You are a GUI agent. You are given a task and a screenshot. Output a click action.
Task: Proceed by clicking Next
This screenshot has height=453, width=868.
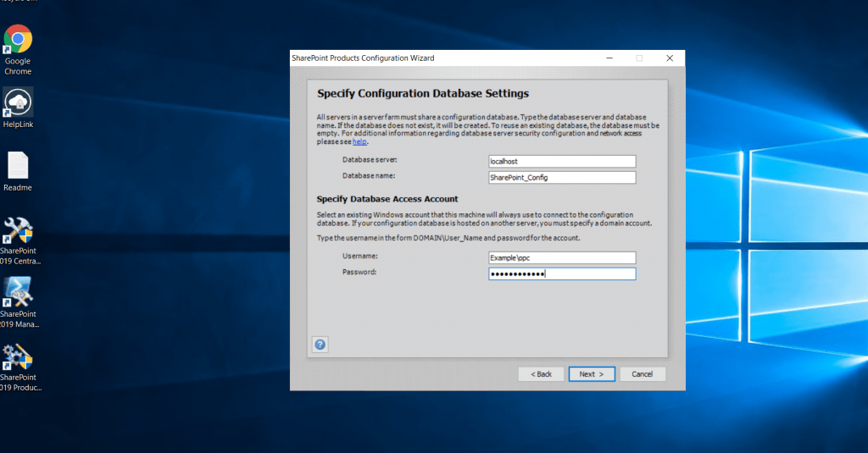point(592,373)
